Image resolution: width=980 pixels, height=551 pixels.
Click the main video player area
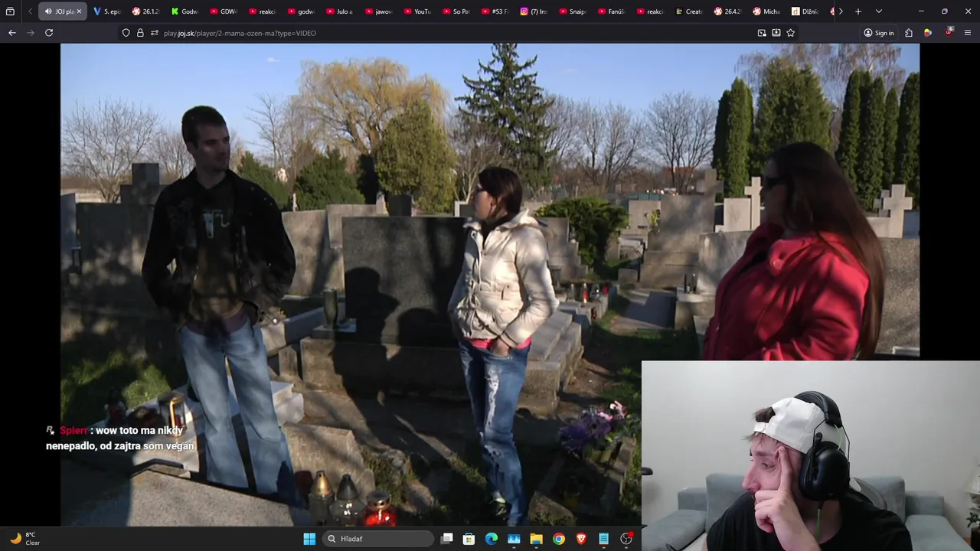tap(490, 285)
